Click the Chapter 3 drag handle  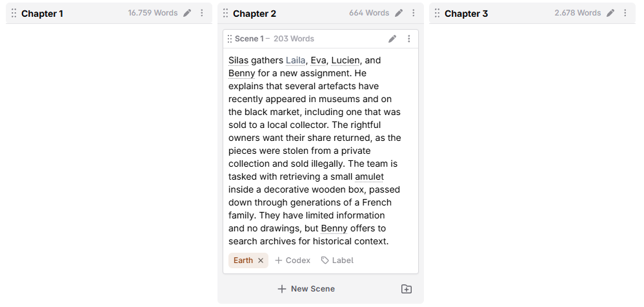[x=437, y=13]
